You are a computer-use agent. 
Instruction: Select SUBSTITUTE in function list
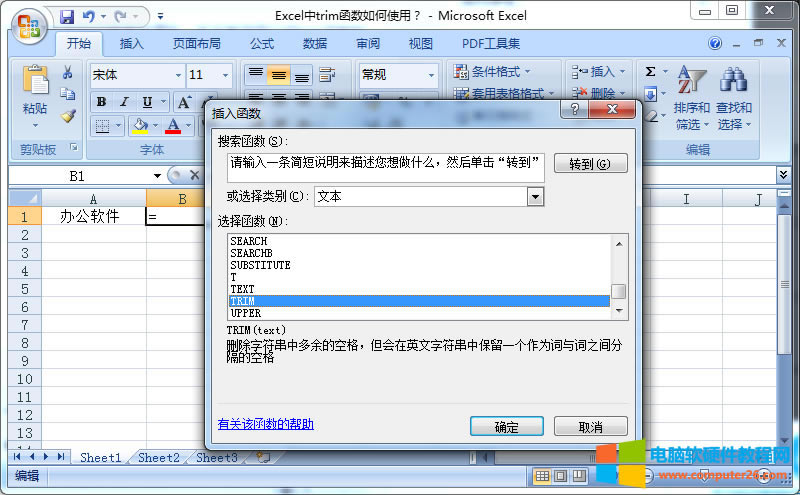260,265
